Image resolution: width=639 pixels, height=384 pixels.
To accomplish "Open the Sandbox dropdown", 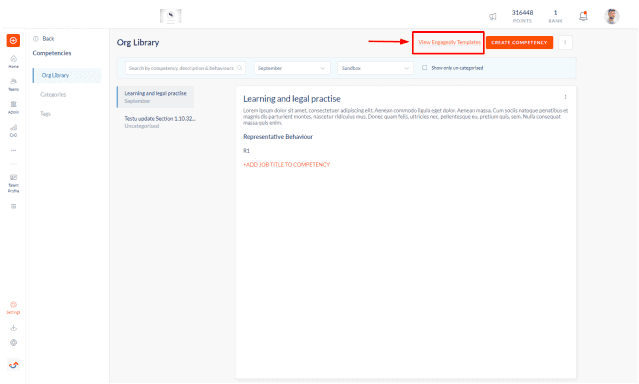I will [x=375, y=68].
